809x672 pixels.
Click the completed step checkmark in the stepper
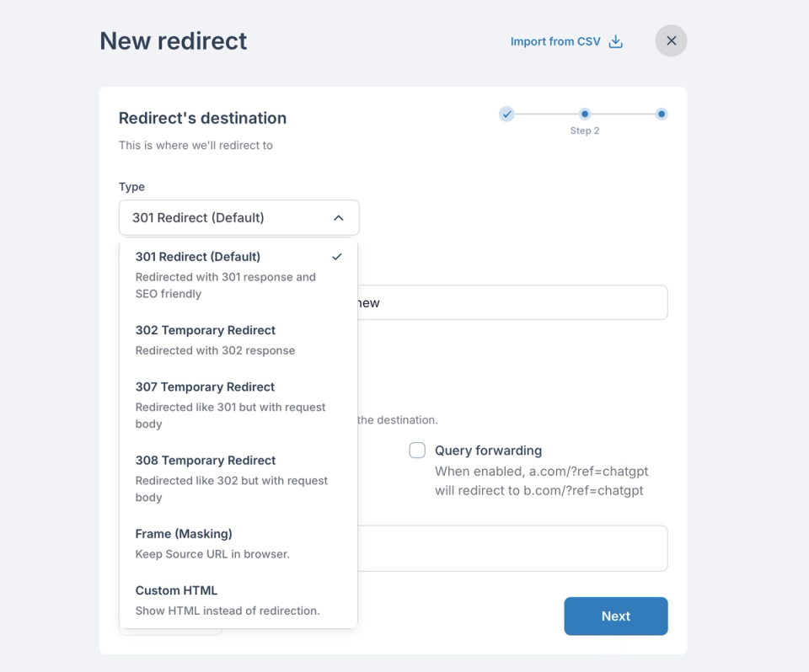click(x=506, y=114)
